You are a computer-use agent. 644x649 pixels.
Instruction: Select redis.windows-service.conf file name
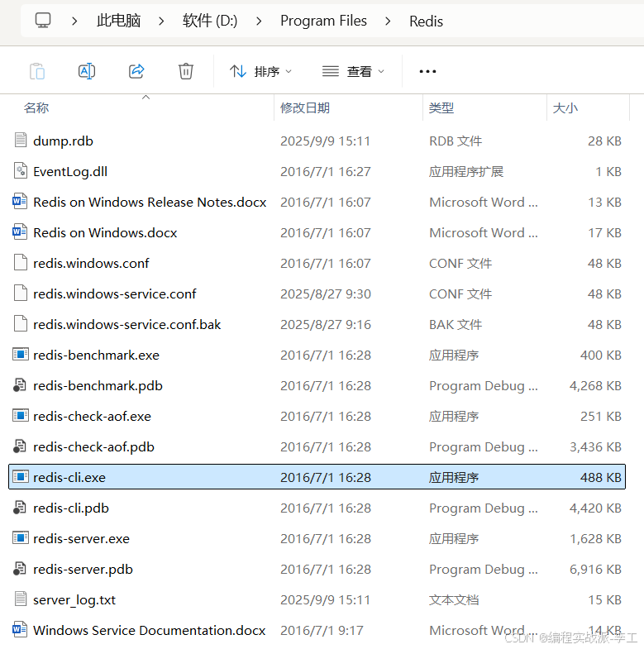point(115,294)
